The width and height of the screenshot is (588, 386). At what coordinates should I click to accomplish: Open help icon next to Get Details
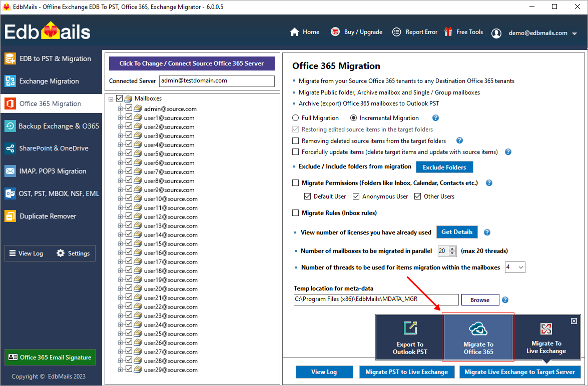click(487, 232)
